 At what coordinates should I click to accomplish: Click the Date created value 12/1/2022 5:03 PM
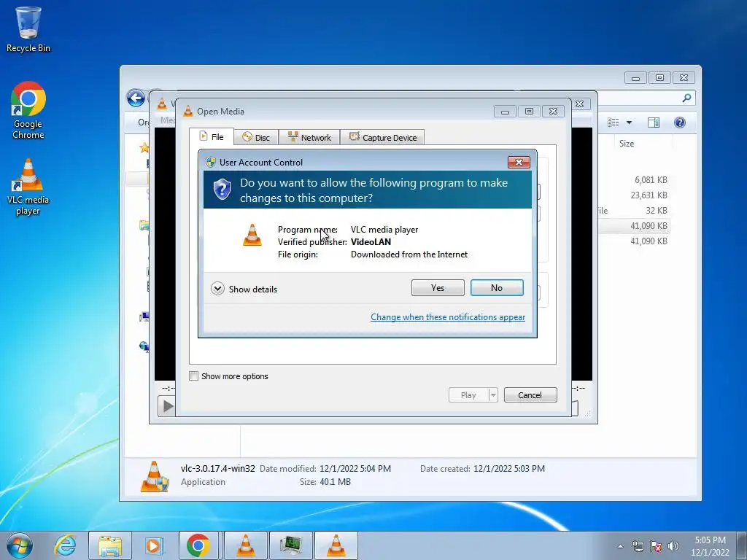tap(508, 469)
